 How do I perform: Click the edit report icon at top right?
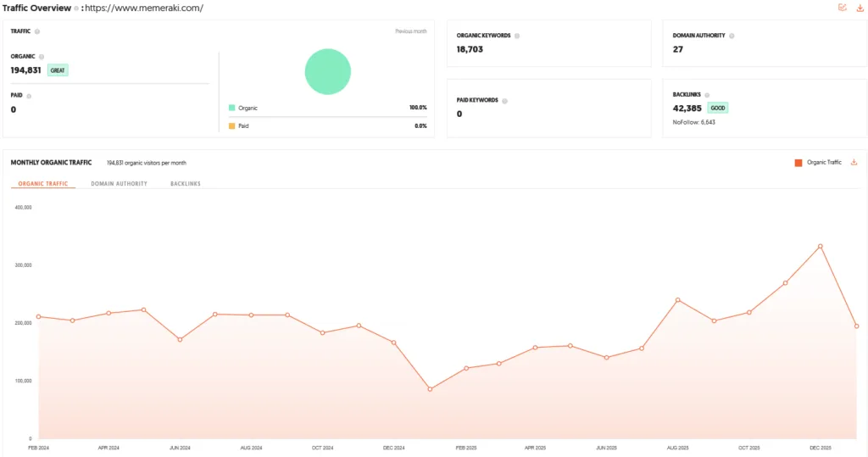point(843,8)
